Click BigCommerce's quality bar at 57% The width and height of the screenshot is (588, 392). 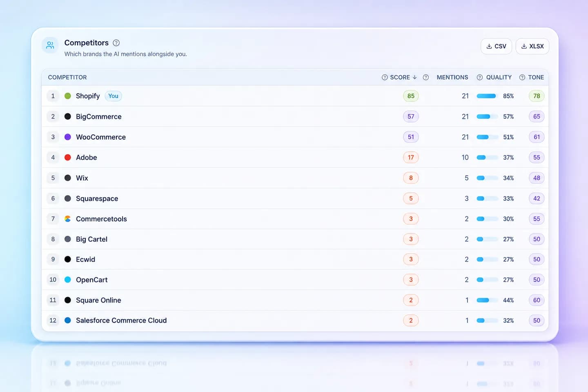pos(487,116)
